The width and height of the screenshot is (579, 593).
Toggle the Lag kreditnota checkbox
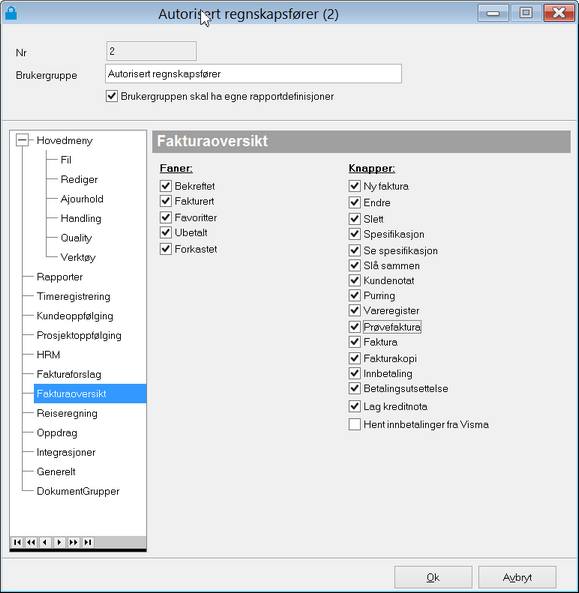pos(354,406)
